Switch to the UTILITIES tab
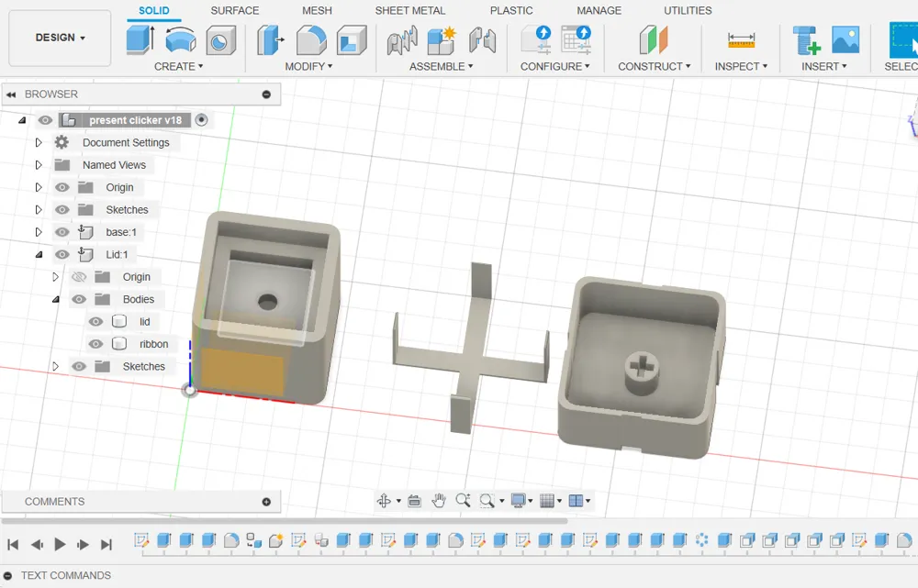The width and height of the screenshot is (918, 588). (x=688, y=10)
